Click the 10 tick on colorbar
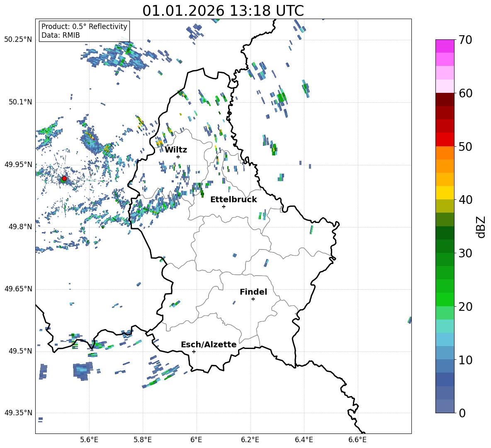491x448 pixels. click(x=465, y=360)
